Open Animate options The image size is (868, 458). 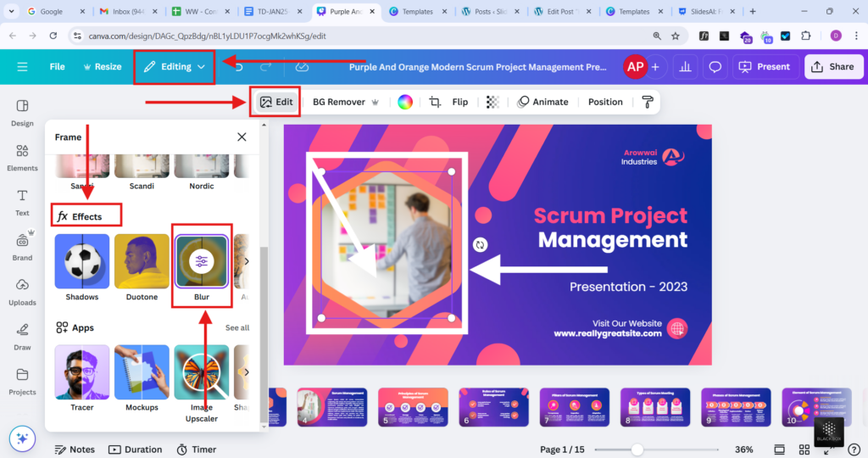(x=542, y=102)
